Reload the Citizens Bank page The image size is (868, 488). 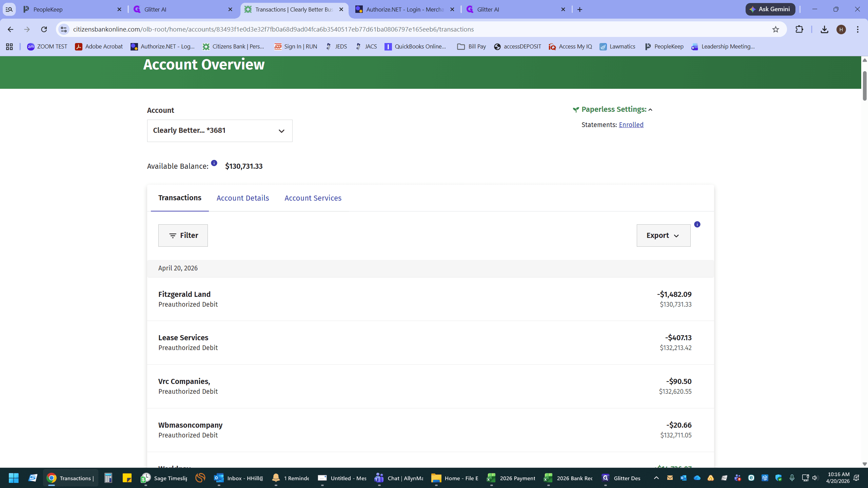click(44, 29)
